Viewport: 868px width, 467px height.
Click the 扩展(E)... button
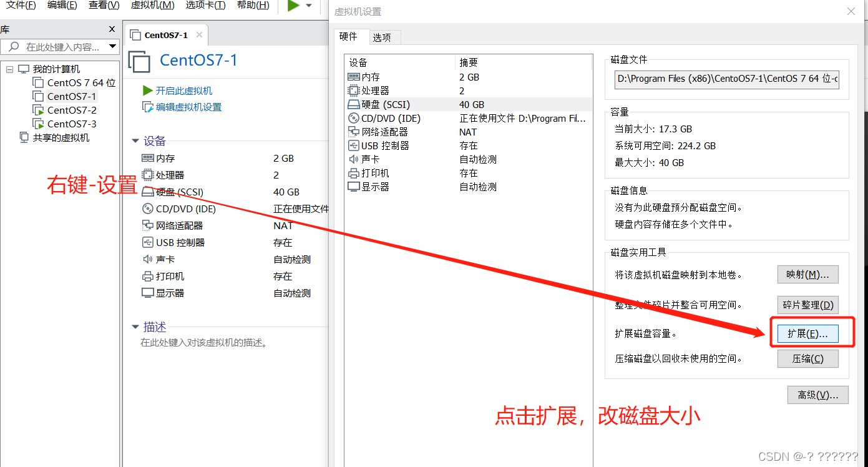click(x=807, y=334)
